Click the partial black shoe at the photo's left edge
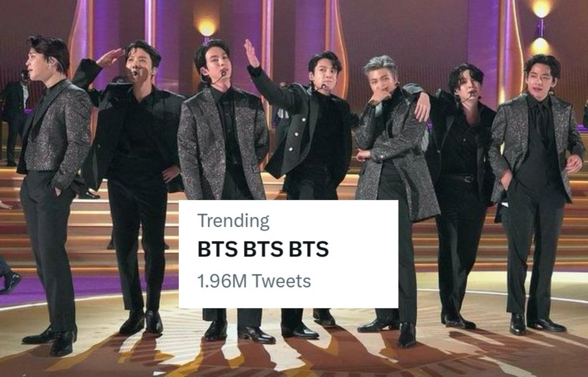 point(10,283)
